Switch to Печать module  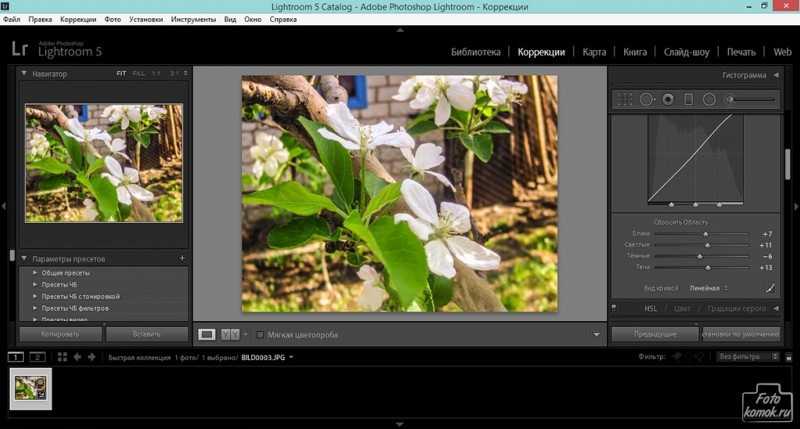(741, 52)
